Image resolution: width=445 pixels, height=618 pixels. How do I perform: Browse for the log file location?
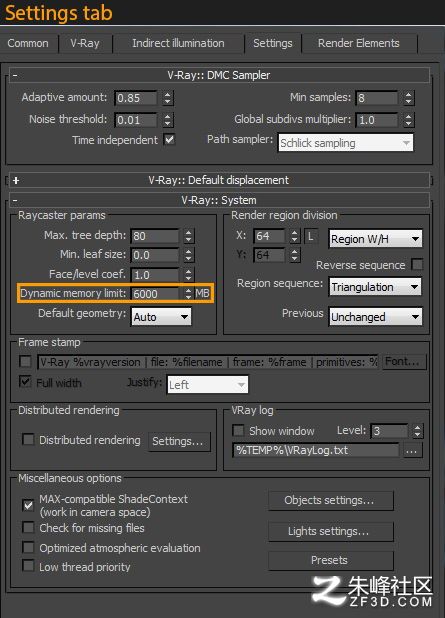click(x=413, y=450)
